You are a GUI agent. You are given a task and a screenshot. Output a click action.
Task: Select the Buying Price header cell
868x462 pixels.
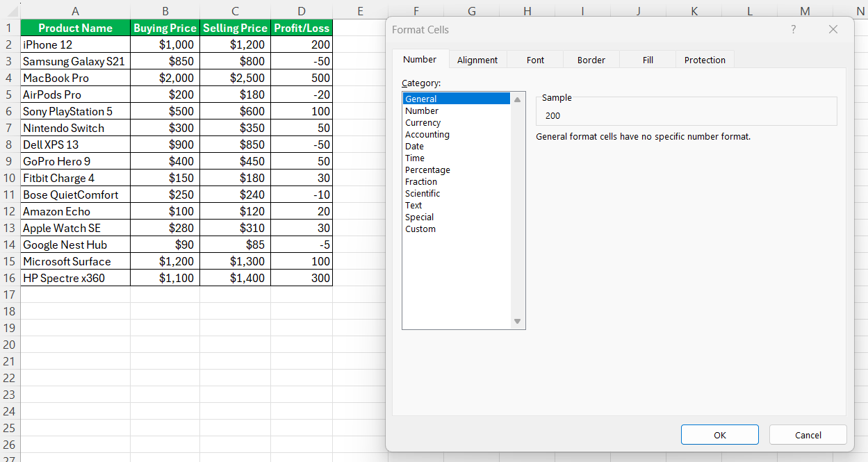[x=165, y=28]
